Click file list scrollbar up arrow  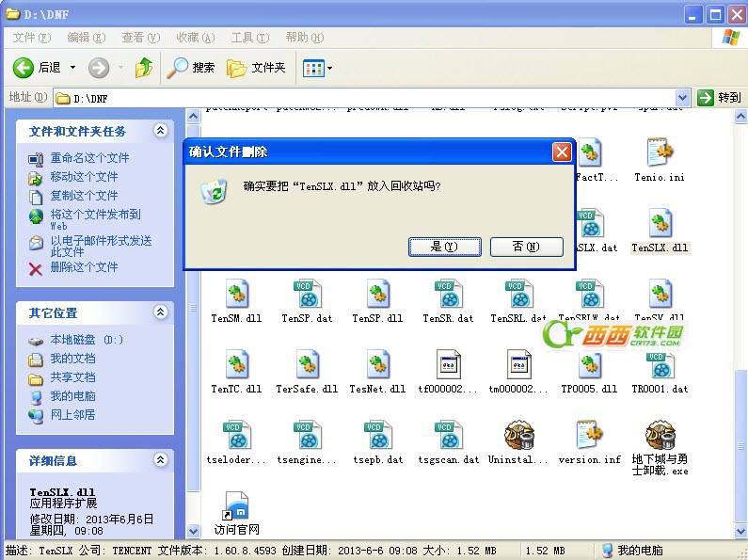tap(740, 116)
